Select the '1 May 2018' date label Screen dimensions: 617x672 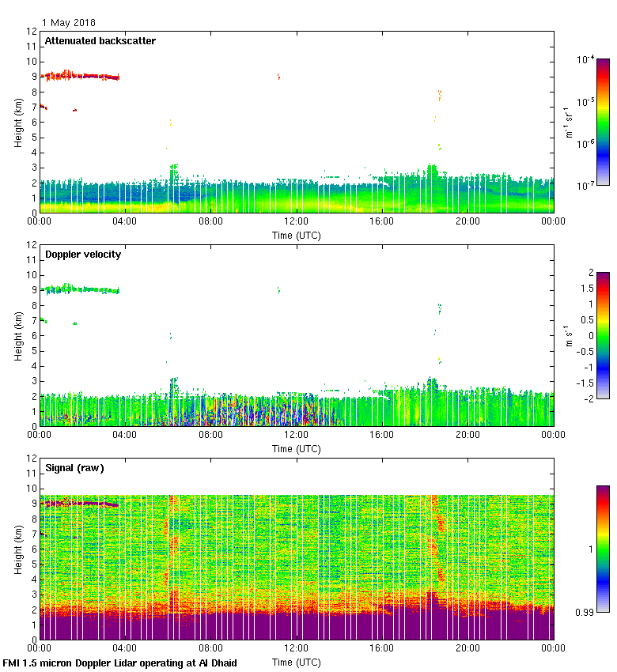(x=68, y=23)
